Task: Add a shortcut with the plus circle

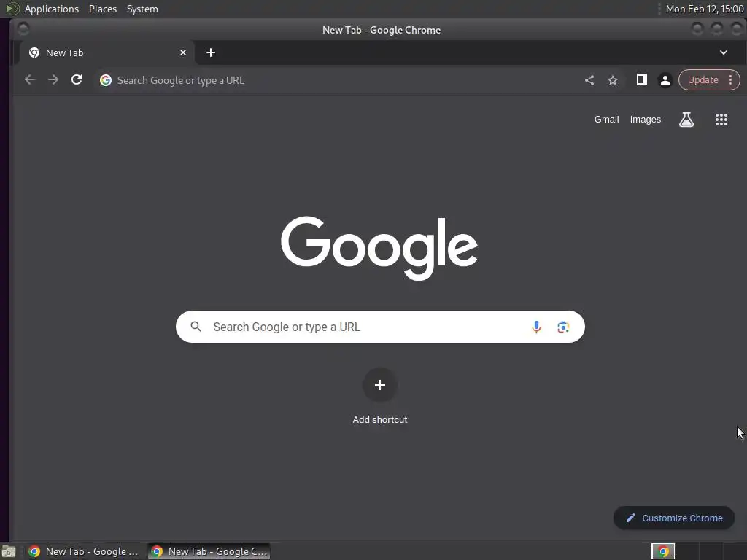Action: (379, 385)
